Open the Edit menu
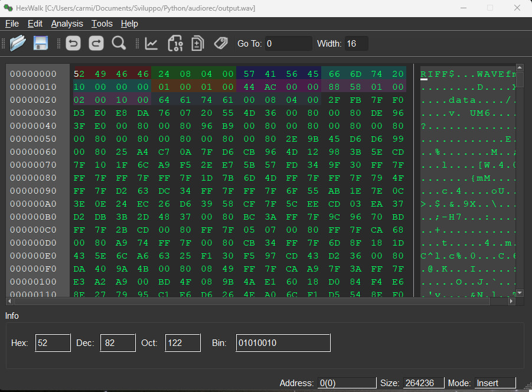The image size is (532, 392). (x=35, y=24)
